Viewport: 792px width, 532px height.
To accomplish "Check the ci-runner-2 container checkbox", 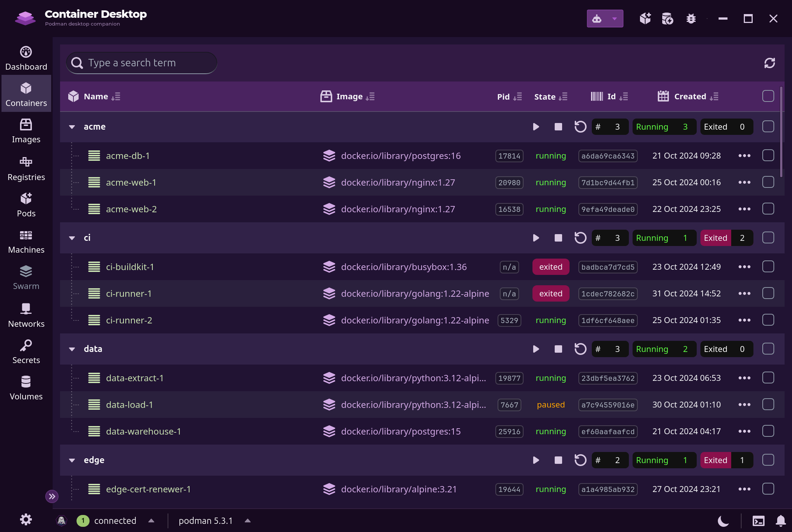I will tap(768, 320).
